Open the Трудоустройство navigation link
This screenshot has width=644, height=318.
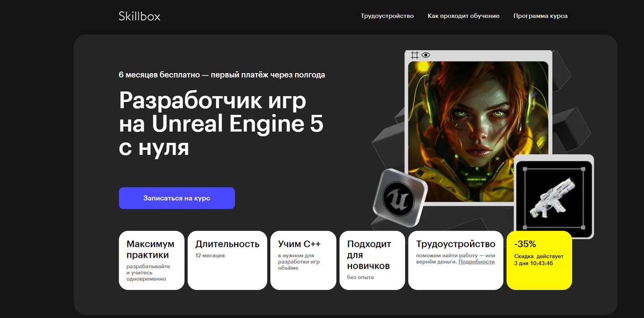pyautogui.click(x=387, y=16)
